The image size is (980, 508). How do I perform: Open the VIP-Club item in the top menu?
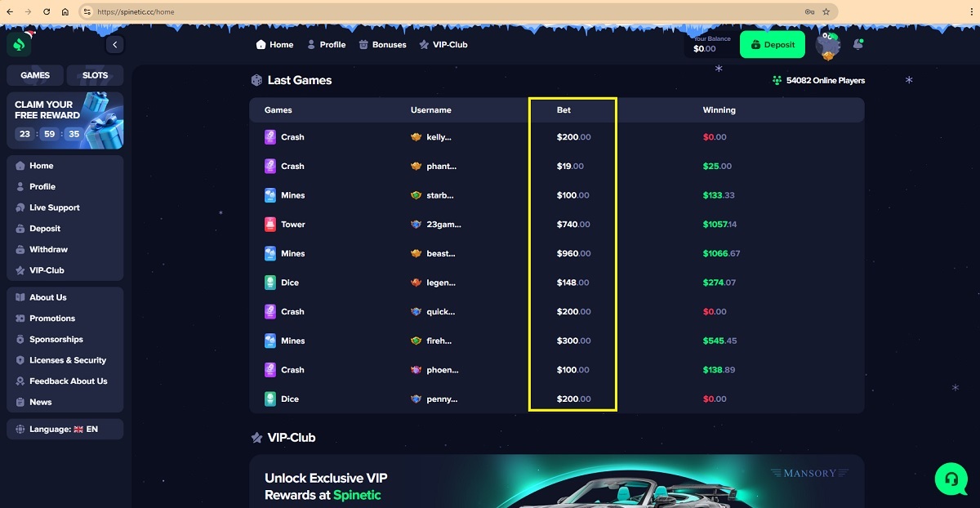coord(443,45)
